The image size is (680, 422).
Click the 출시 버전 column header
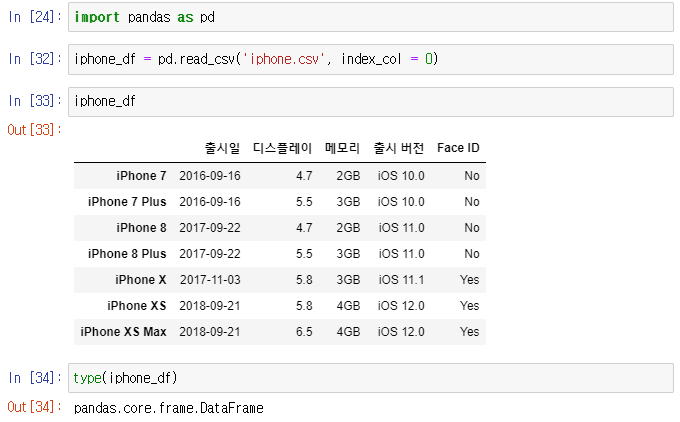point(399,148)
